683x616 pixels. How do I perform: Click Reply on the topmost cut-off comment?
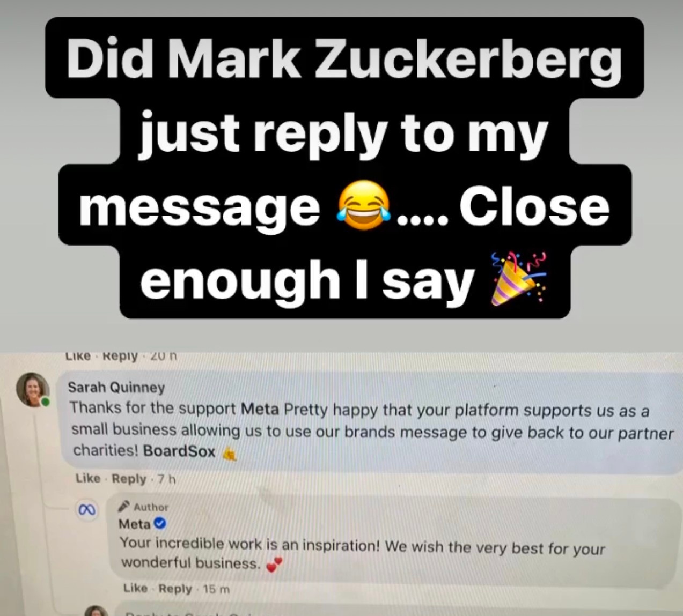pyautogui.click(x=120, y=356)
